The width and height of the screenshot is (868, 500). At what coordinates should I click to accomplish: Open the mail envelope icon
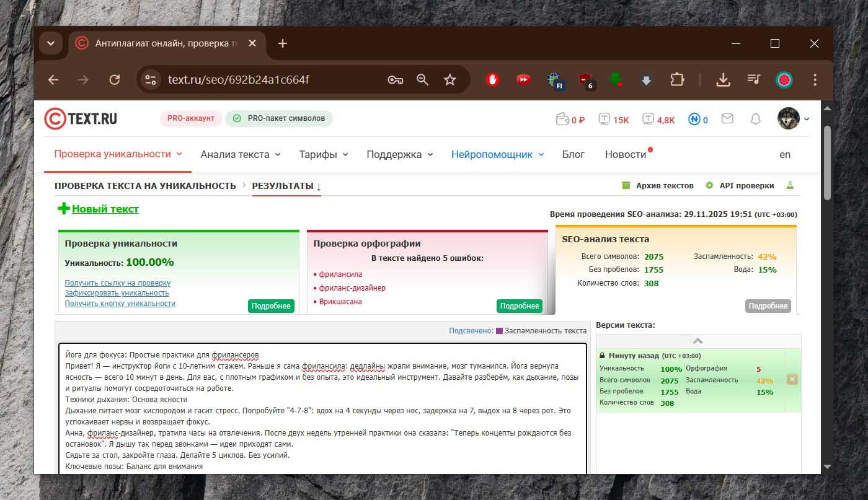tap(727, 118)
